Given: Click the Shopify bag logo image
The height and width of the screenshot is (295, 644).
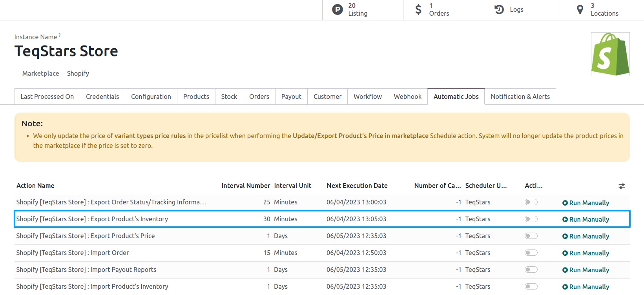Looking at the screenshot, I should (610, 54).
